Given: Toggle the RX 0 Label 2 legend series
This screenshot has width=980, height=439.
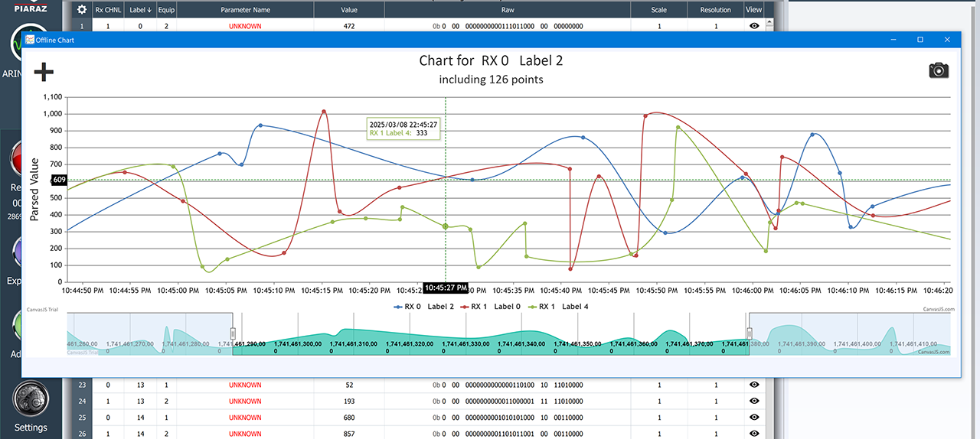Looking at the screenshot, I should 424,307.
